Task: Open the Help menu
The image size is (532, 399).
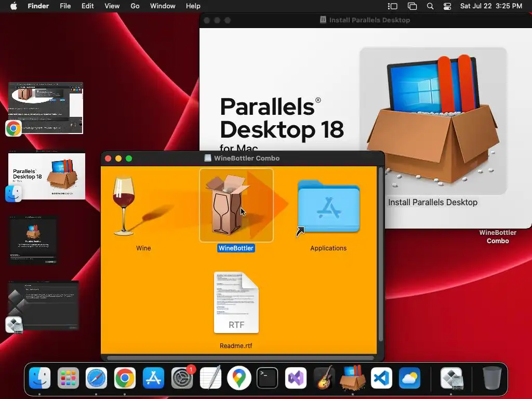Action: [x=193, y=6]
